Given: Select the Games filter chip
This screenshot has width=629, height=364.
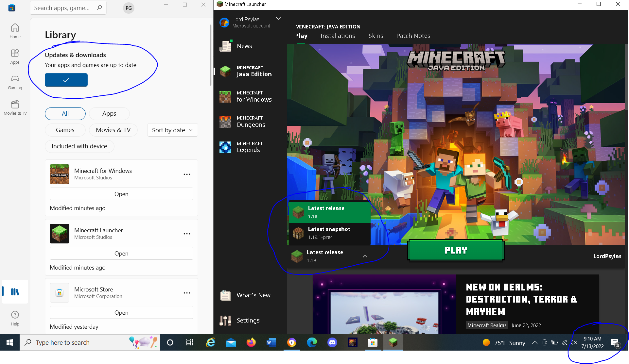Looking at the screenshot, I should tap(65, 130).
